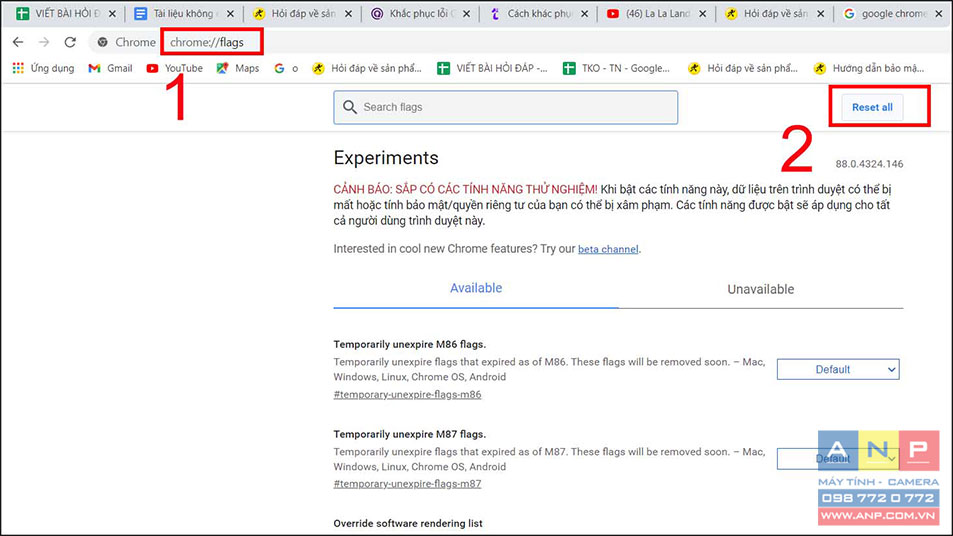Close the 'VIẾT BÀI HỎI Đ' tab

click(112, 13)
